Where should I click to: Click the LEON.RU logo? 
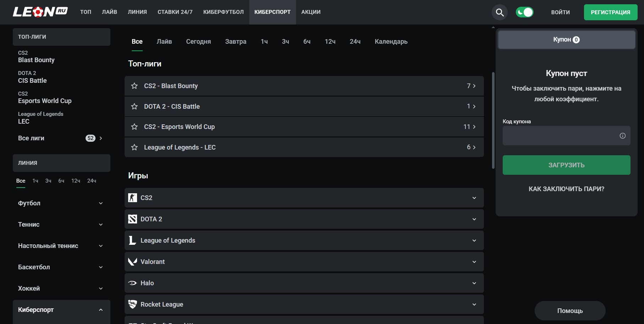point(40,12)
